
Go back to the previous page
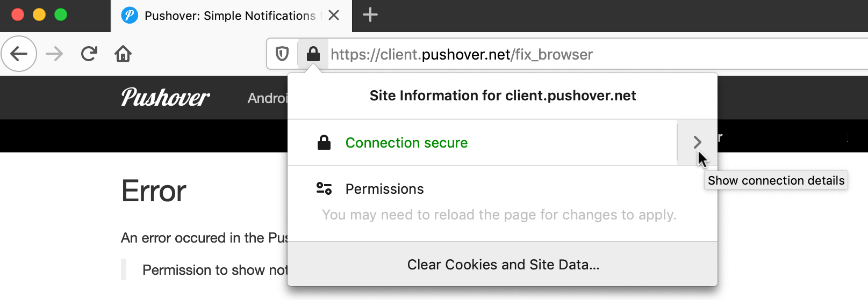19,54
